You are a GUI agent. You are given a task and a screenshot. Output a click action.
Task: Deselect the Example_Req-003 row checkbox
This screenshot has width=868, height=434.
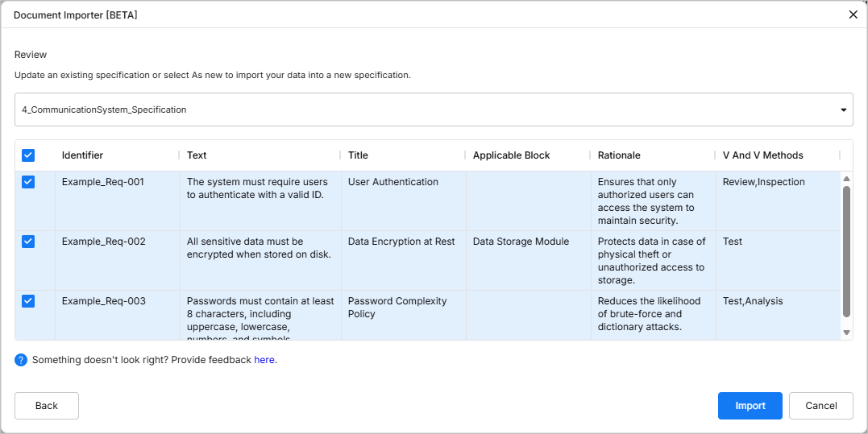pyautogui.click(x=28, y=301)
